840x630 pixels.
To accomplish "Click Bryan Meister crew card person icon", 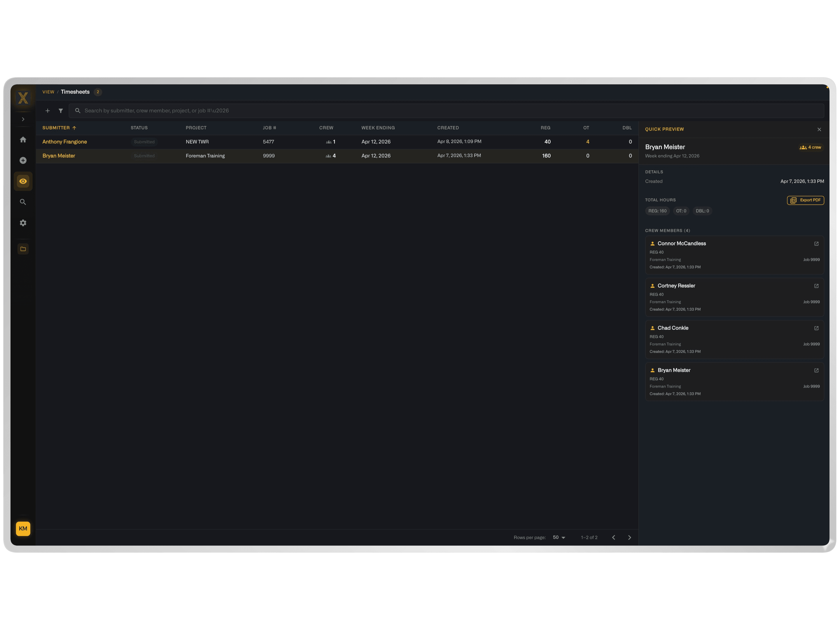I will pyautogui.click(x=652, y=370).
